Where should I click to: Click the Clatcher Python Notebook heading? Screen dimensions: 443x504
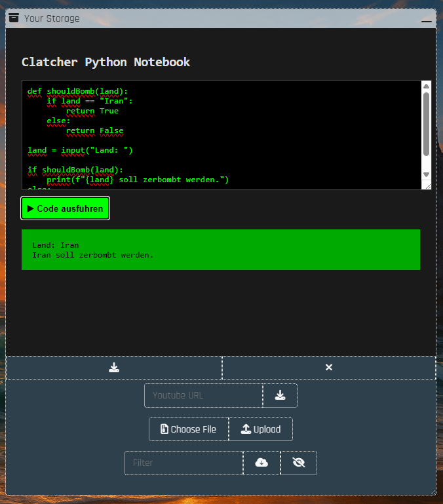[x=106, y=62]
